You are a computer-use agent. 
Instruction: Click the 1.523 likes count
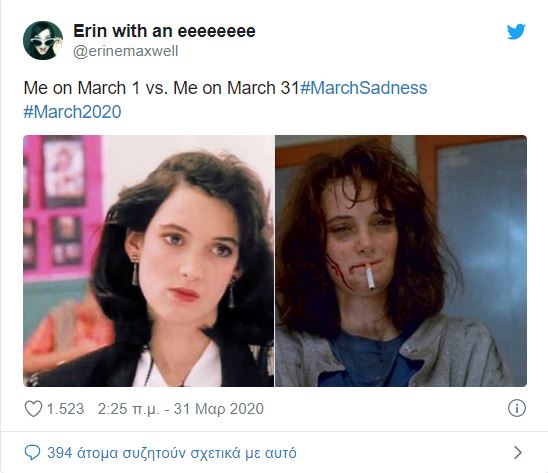[x=65, y=409]
